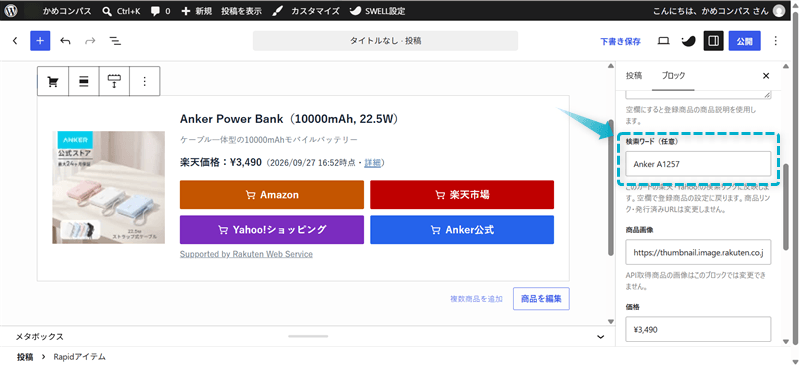Click the ケーブル一体型 product description text
This screenshot has width=800, height=366.
coord(268,139)
